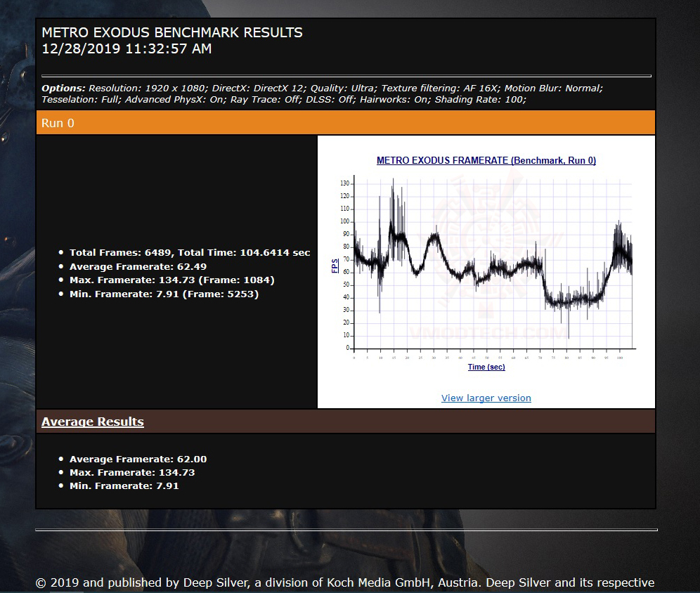Click Min. Framerate with Frame: 5253
Viewport: 700px width, 593px height.
pyautogui.click(x=164, y=294)
